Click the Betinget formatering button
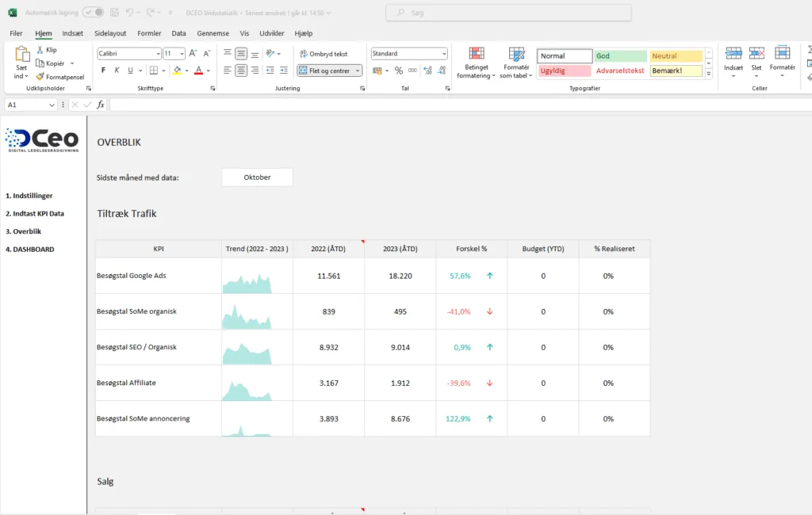 (x=477, y=63)
